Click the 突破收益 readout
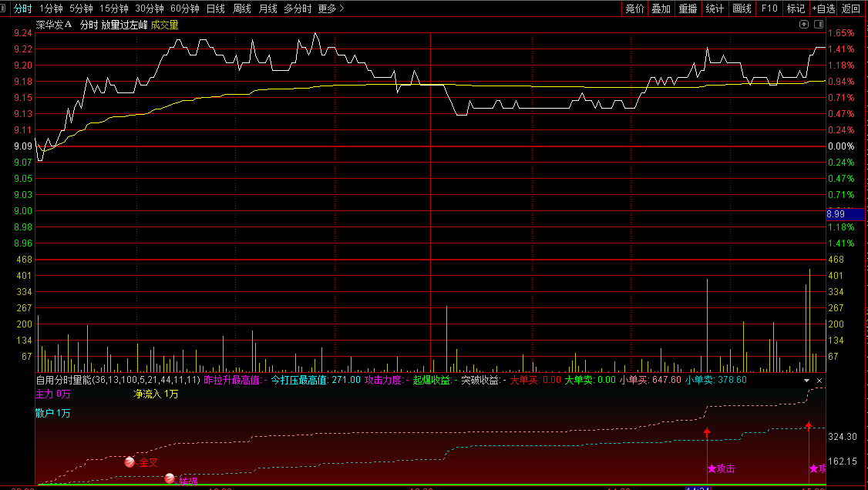The image size is (868, 490). (x=484, y=381)
